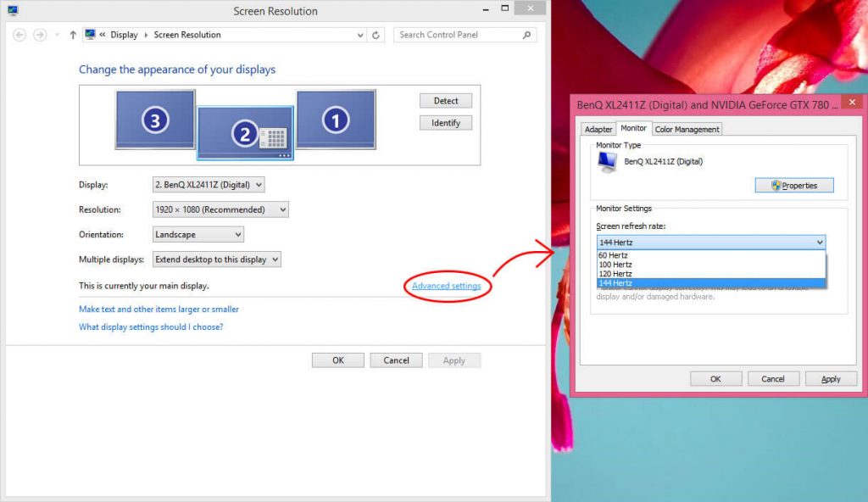This screenshot has width=868, height=502.
Task: Select monitor 2 in display arrangement
Action: [244, 133]
